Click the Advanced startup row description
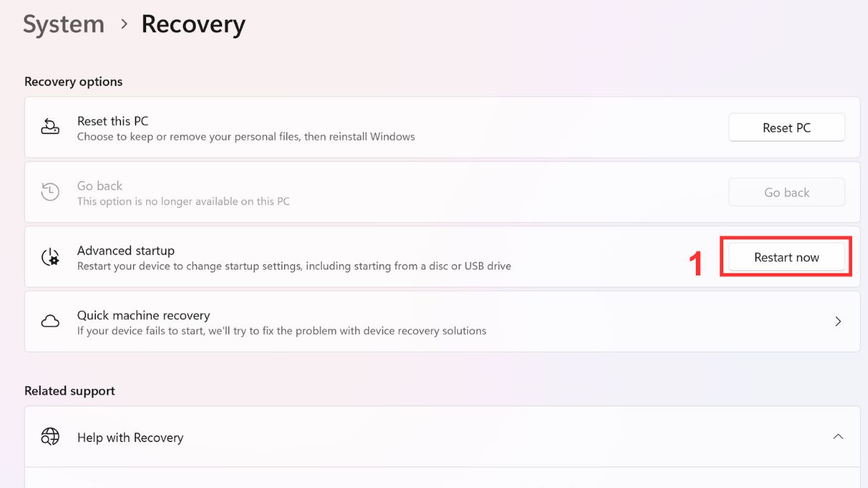Image resolution: width=868 pixels, height=488 pixels. coord(293,265)
